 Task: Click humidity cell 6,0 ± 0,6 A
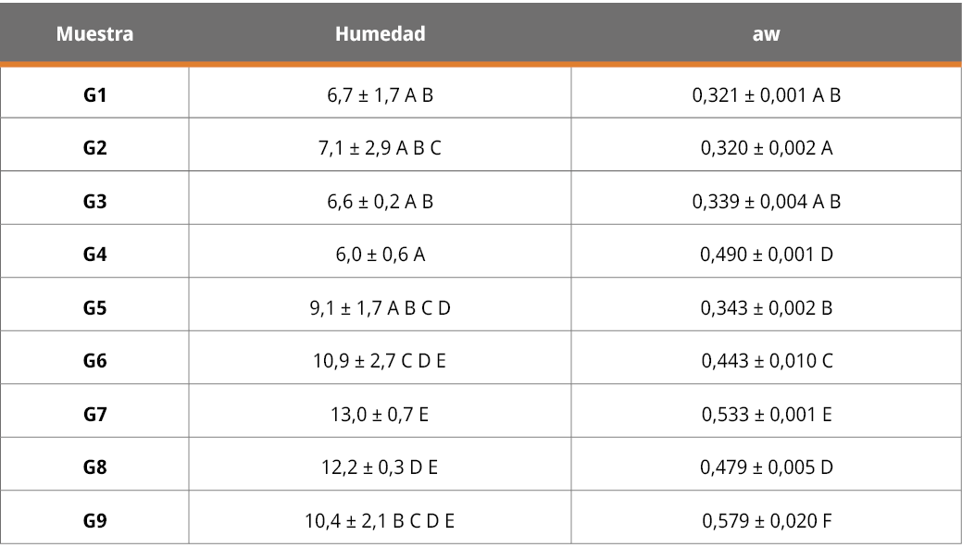click(380, 254)
